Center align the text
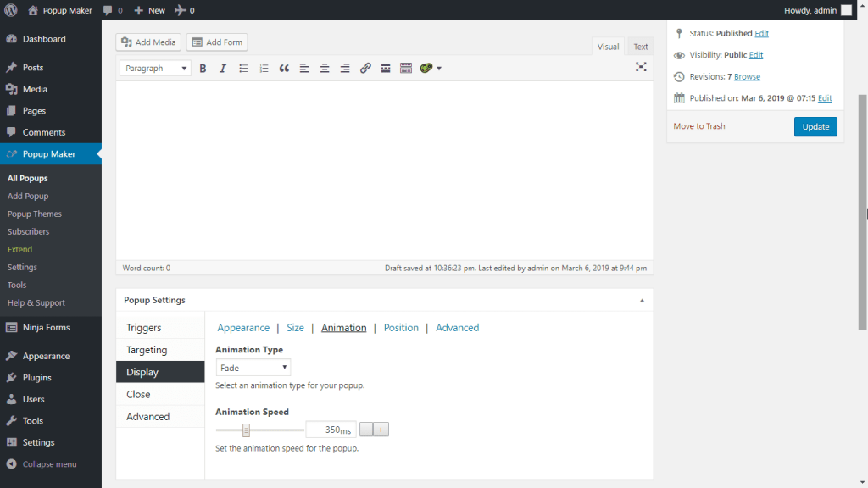The height and width of the screenshot is (488, 868). click(x=325, y=68)
